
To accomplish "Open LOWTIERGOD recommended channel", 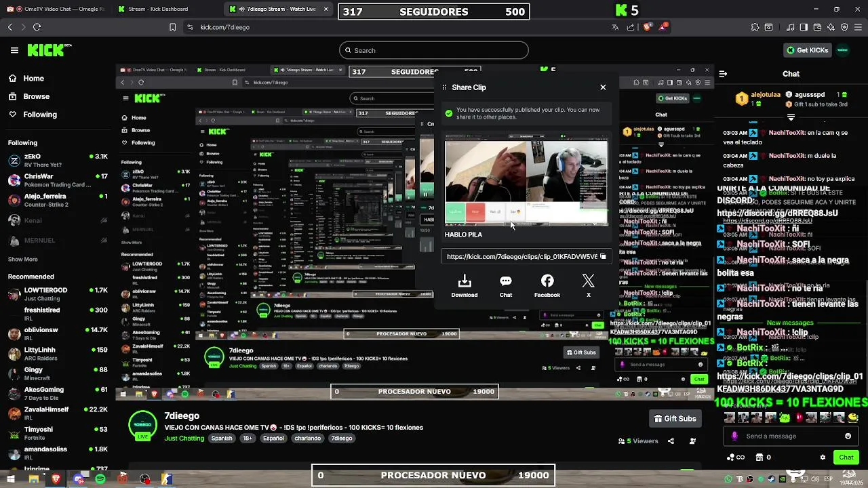I will [57, 294].
